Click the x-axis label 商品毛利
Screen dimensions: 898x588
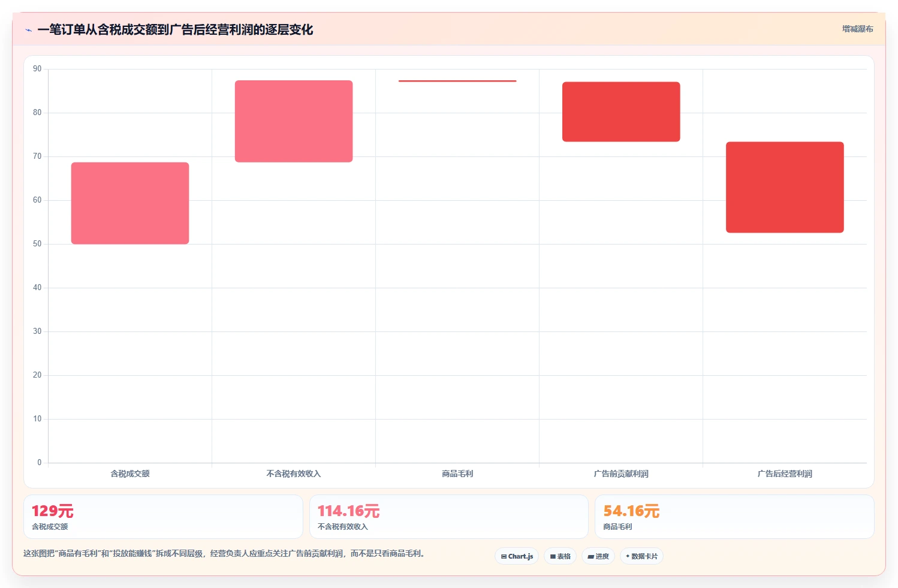coord(457,474)
